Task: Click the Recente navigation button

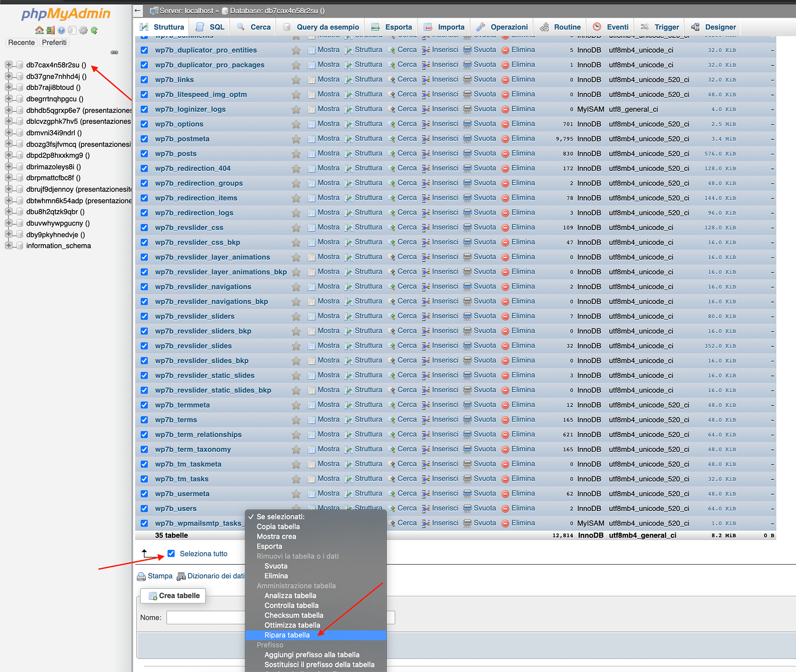Action: pos(21,42)
